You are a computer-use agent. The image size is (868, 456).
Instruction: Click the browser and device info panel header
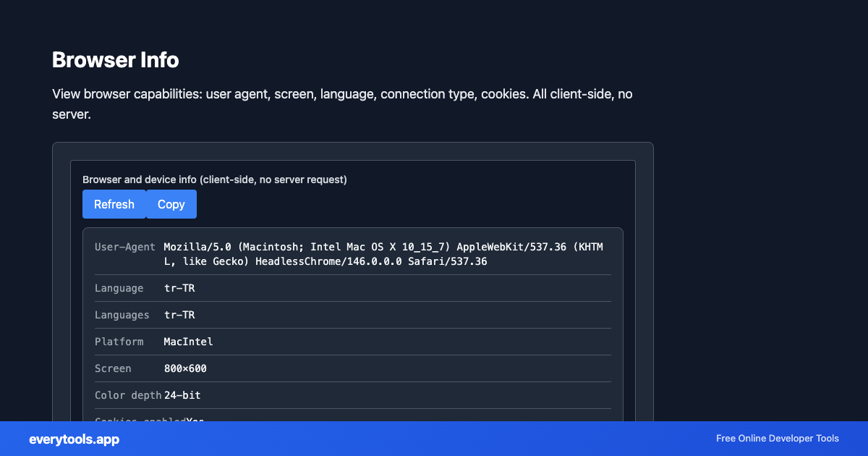pyautogui.click(x=215, y=180)
